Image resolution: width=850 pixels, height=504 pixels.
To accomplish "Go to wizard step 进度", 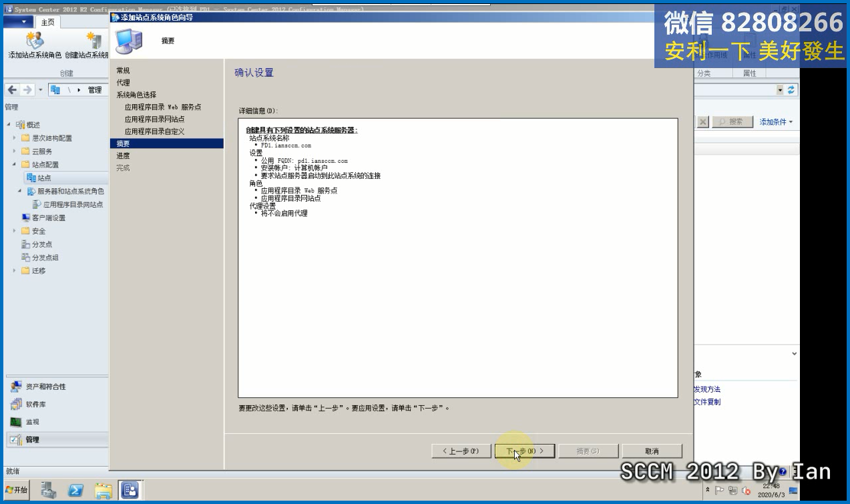I will [123, 156].
